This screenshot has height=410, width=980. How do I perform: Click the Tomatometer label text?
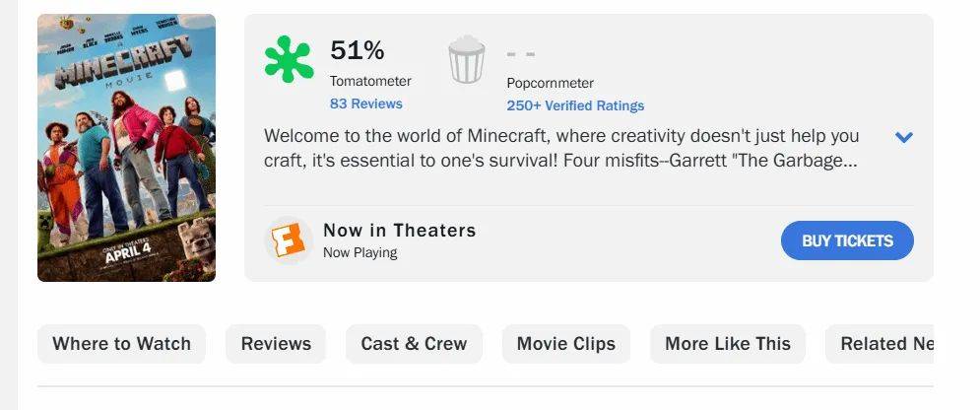[370, 81]
